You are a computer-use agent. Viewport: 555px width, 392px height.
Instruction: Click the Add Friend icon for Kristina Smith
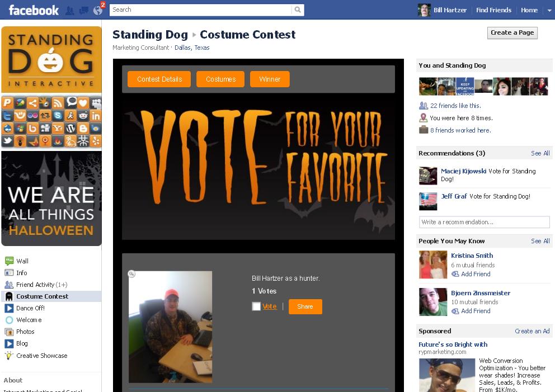pyautogui.click(x=455, y=274)
